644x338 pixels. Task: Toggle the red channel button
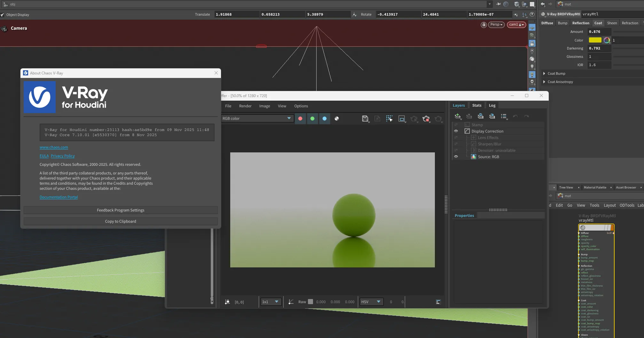click(x=300, y=119)
